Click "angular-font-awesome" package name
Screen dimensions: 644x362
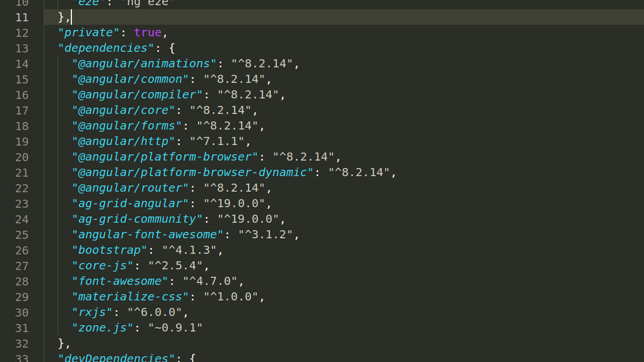pos(147,235)
